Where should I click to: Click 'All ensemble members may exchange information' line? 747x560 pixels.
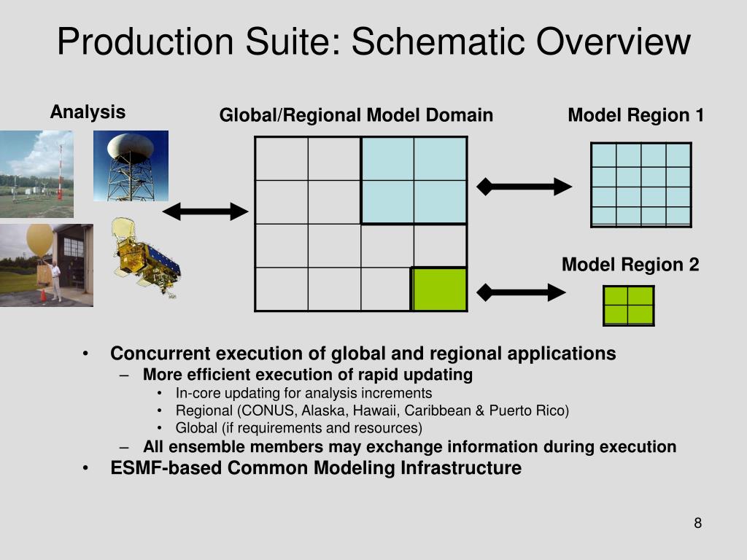click(410, 447)
